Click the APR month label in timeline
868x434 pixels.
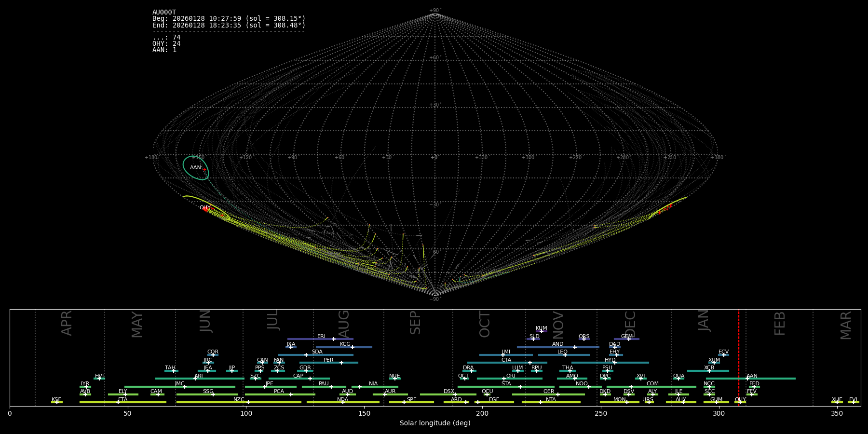click(x=67, y=323)
